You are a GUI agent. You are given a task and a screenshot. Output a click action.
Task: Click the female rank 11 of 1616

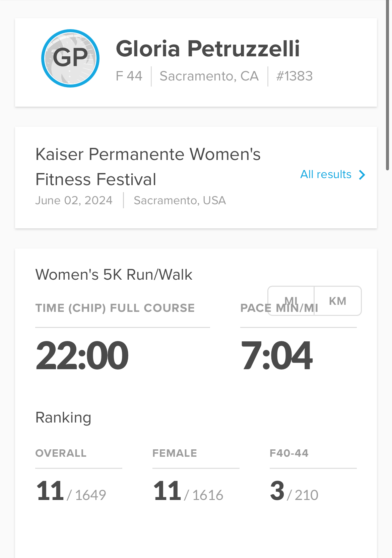click(x=188, y=492)
